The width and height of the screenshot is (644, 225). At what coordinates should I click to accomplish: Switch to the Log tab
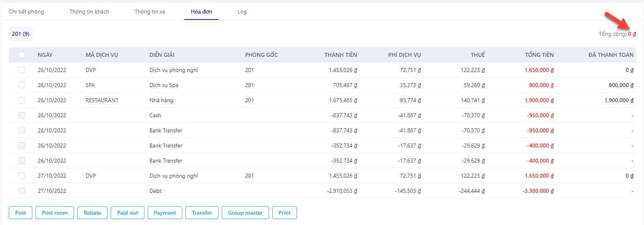click(x=242, y=12)
